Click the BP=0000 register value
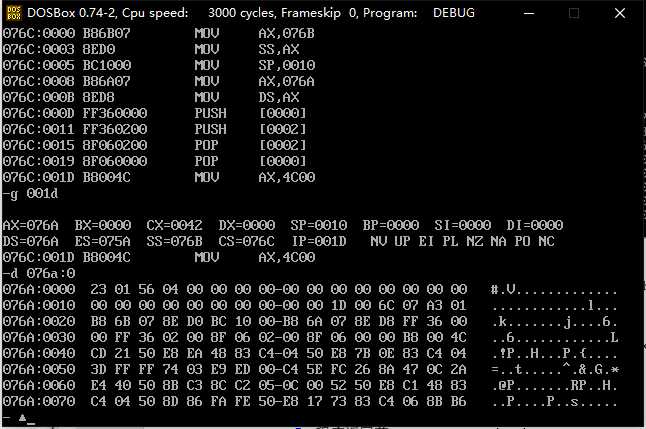The width and height of the screenshot is (646, 429). pos(391,225)
